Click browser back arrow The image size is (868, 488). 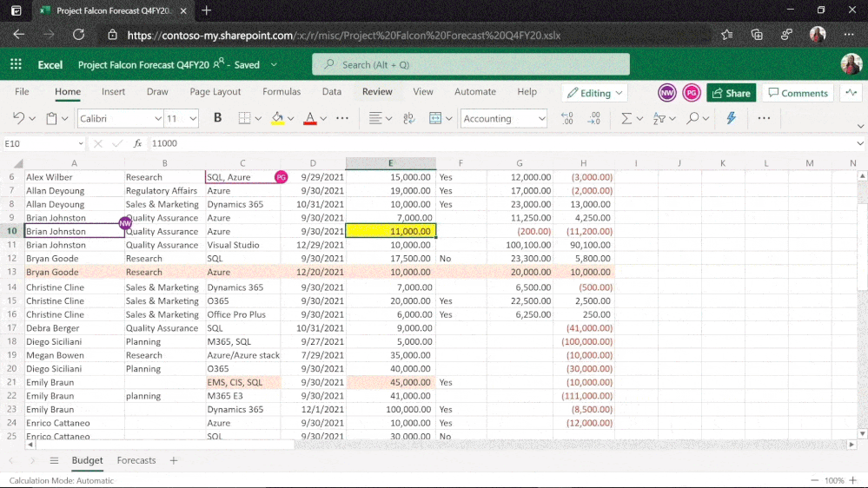tap(19, 35)
